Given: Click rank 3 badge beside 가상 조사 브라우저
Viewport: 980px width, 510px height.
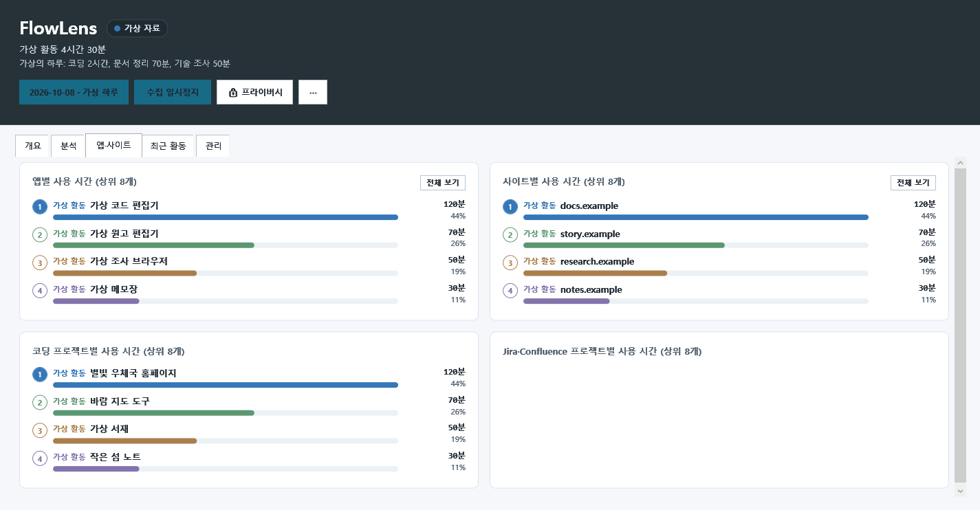Looking at the screenshot, I should 40,263.
